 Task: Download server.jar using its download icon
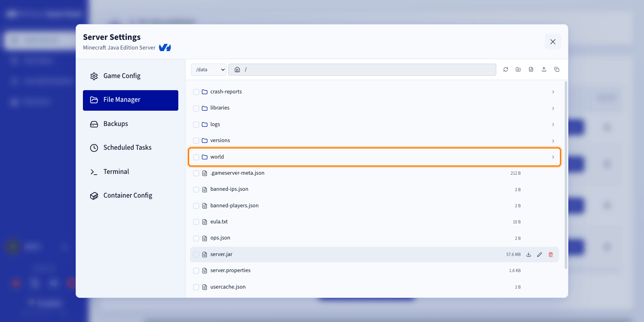coord(528,254)
